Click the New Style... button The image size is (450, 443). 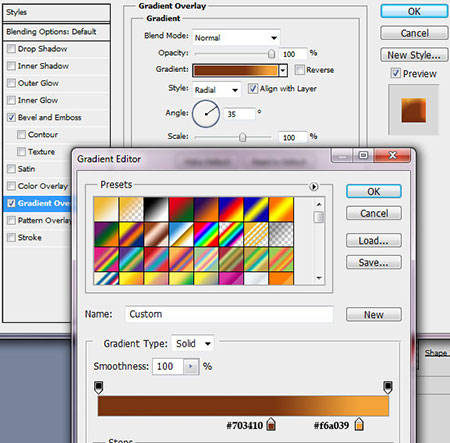pyautogui.click(x=414, y=55)
